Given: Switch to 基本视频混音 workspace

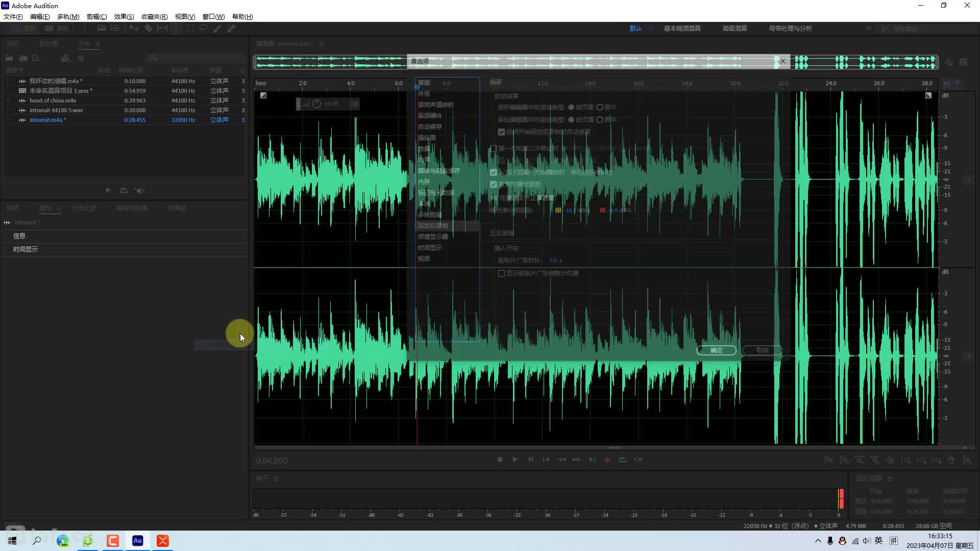Looking at the screenshot, I should click(682, 28).
